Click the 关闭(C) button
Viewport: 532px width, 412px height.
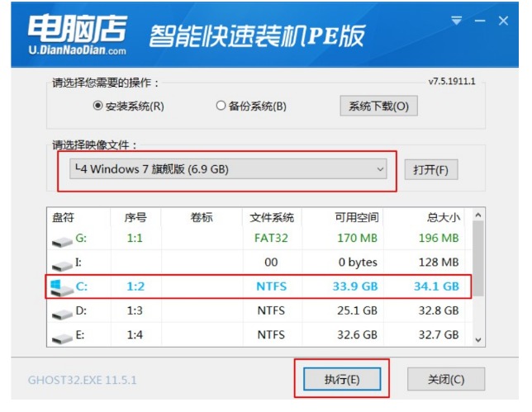coord(446,379)
